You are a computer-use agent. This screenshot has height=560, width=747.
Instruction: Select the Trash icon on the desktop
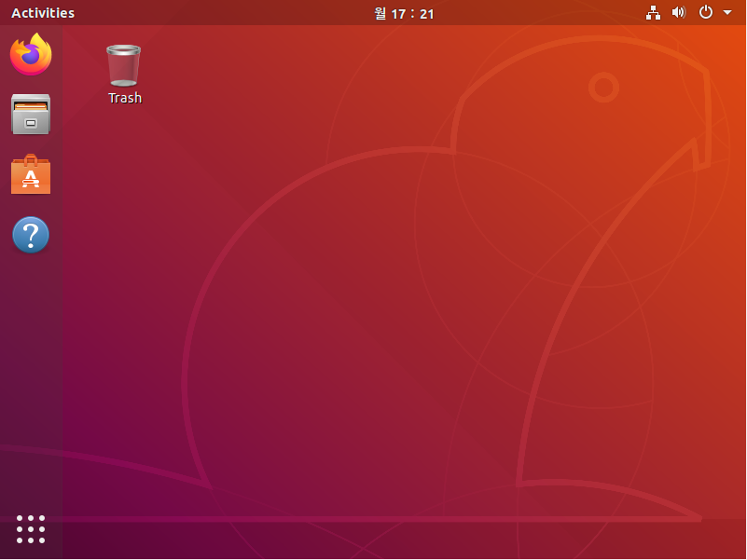coord(124,75)
